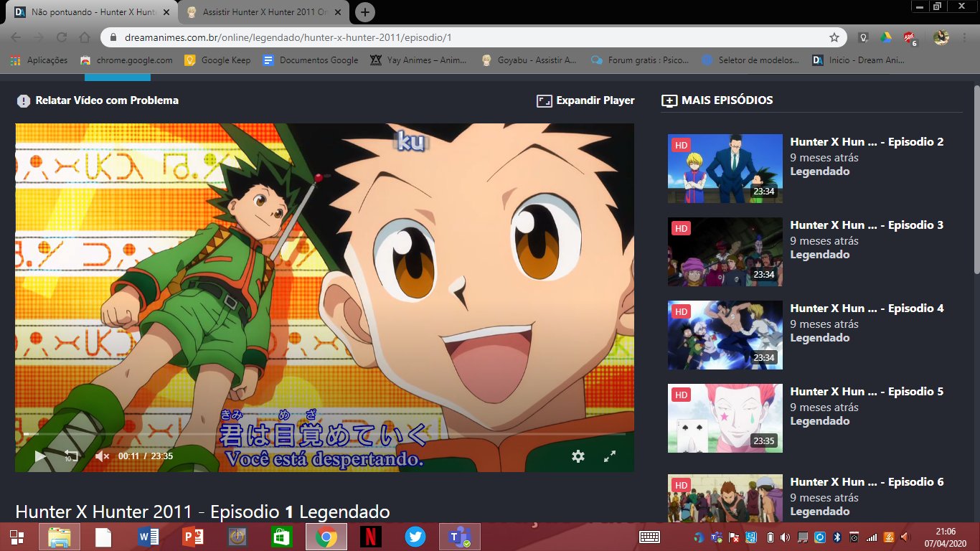Open Hunter X Hunter Episodio 2 thumbnail
Image resolution: width=980 pixels, height=551 pixels.
tap(725, 169)
